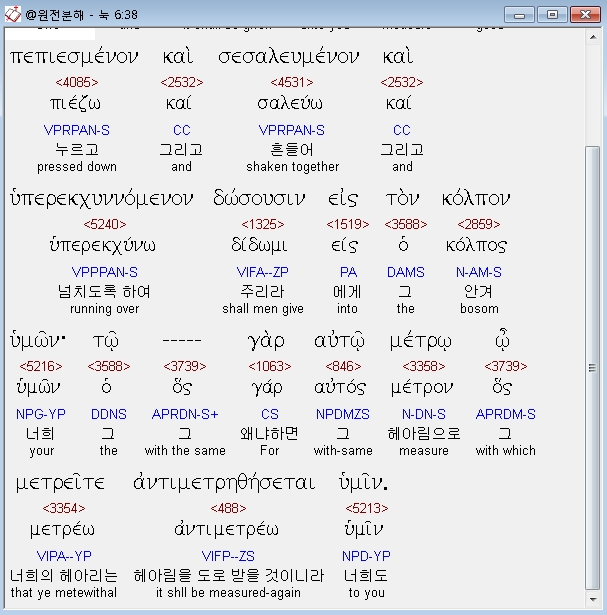607x615 pixels.
Task: Click the Korean gloss 헤아림으로
Action: [x=424, y=433]
